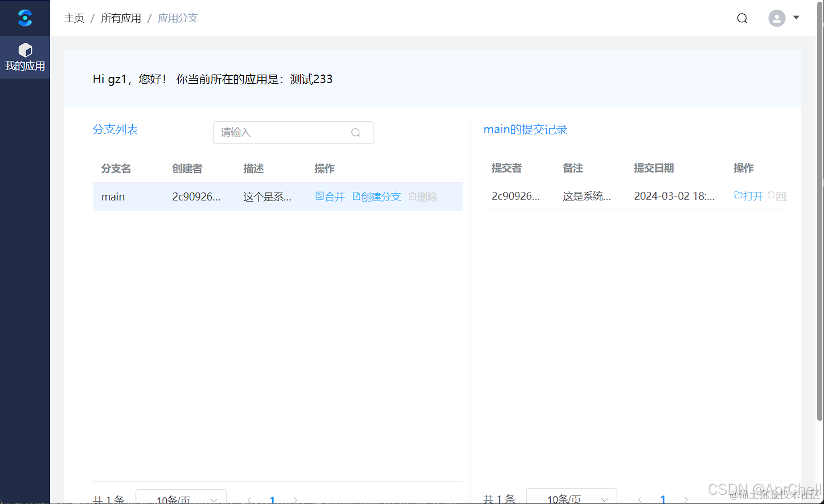
Task: Open the 10条/页 dropdown under commit records
Action: [x=571, y=498]
